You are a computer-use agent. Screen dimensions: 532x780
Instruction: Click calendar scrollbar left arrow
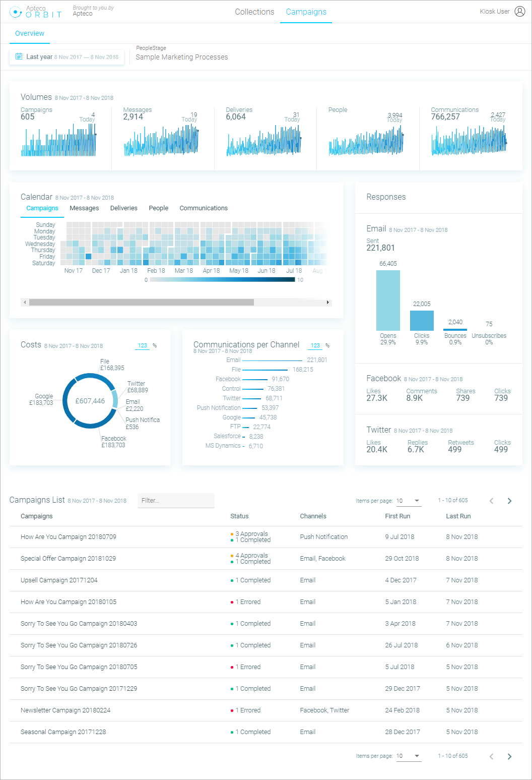click(x=24, y=303)
